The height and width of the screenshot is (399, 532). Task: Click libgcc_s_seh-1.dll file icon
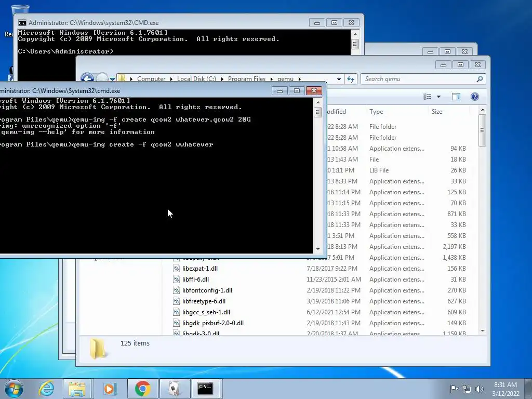pos(176,312)
